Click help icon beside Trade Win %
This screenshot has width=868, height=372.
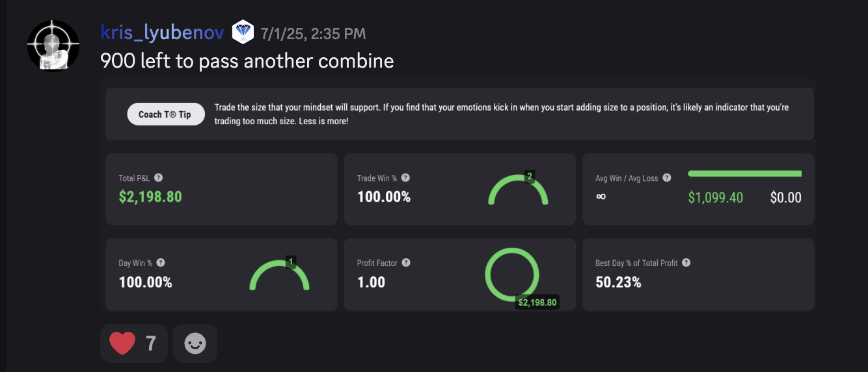tap(405, 178)
